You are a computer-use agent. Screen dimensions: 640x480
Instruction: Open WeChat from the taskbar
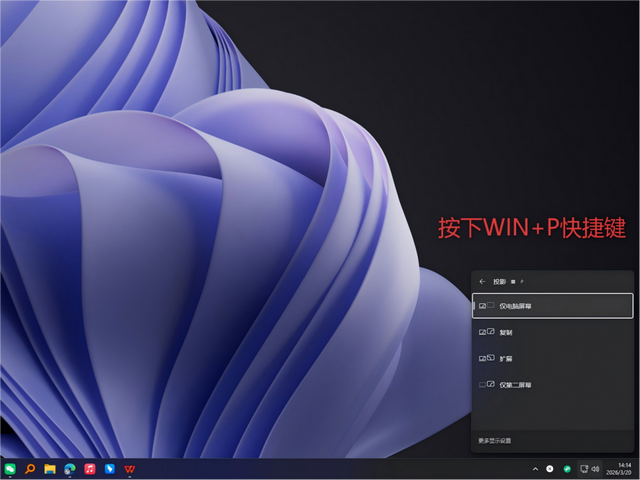point(10,469)
